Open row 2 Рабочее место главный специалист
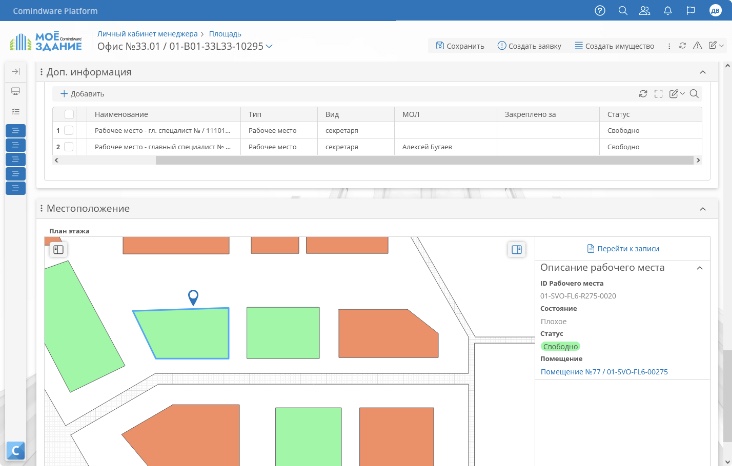Viewport: 732px width, 466px height. [162, 147]
